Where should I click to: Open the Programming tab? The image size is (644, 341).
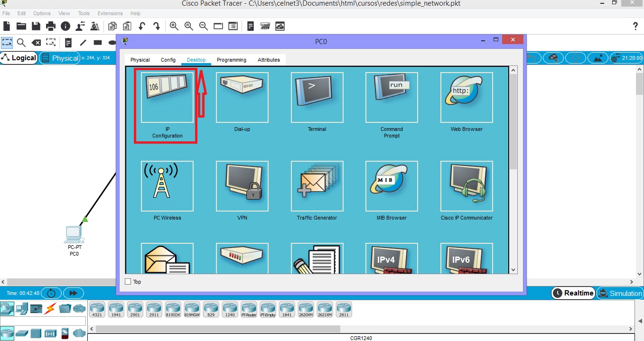[x=231, y=60]
